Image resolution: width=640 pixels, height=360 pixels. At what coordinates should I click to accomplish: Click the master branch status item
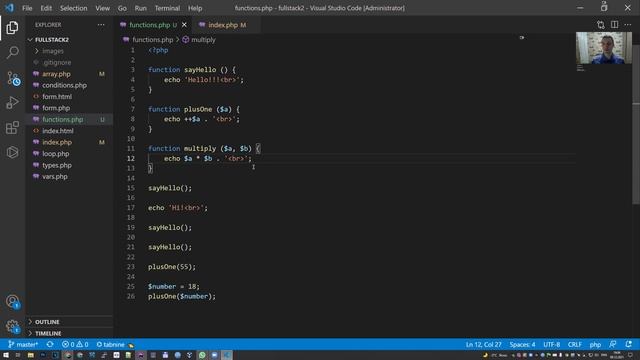coord(23,344)
